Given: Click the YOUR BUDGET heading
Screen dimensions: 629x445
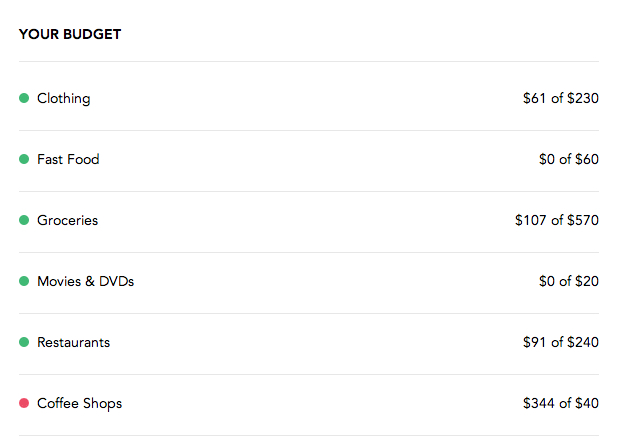Looking at the screenshot, I should [x=70, y=34].
